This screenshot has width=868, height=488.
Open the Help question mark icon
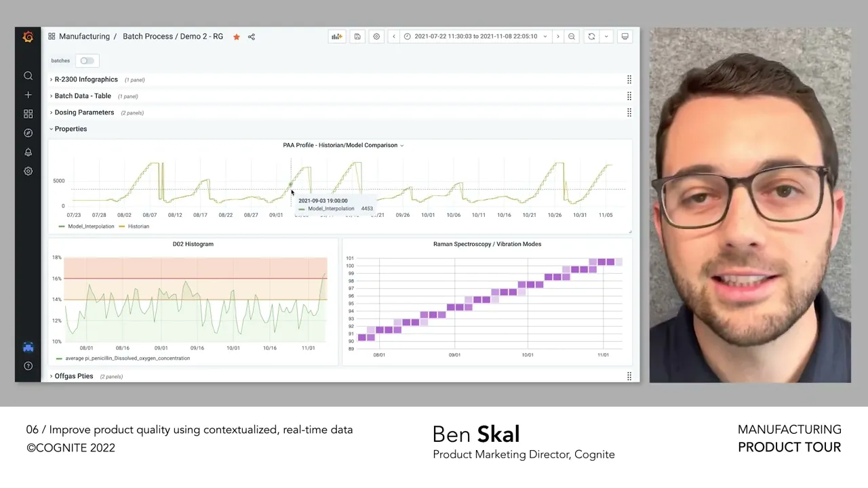coord(28,366)
